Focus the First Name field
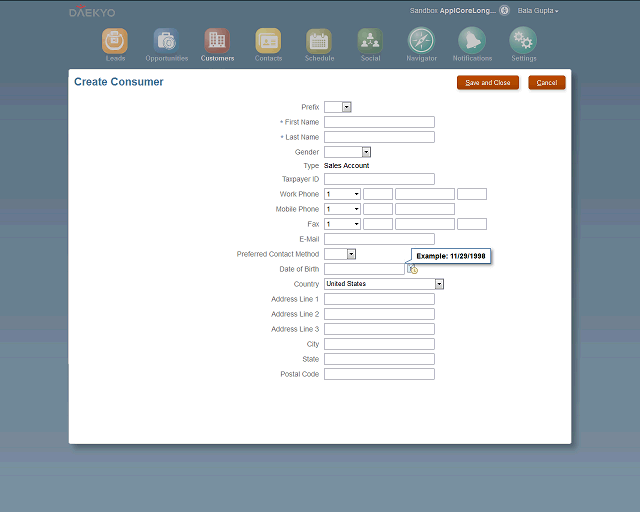The image size is (640, 512). tap(379, 122)
